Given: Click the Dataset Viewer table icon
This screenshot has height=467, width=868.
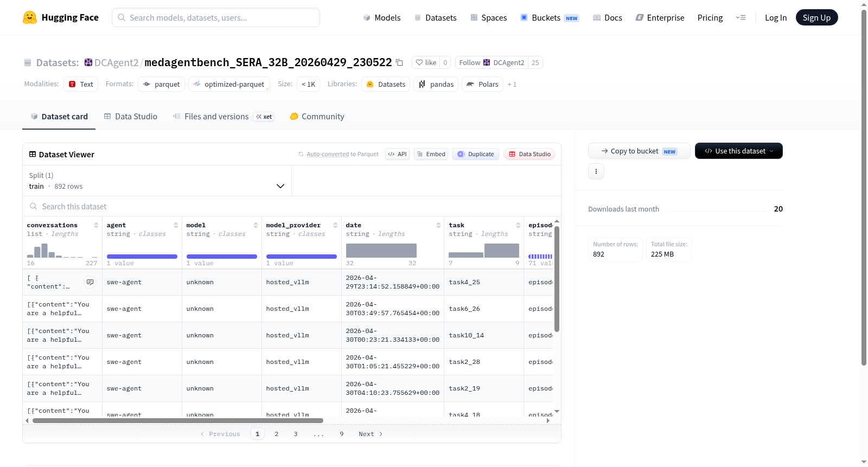Looking at the screenshot, I should coord(33,155).
